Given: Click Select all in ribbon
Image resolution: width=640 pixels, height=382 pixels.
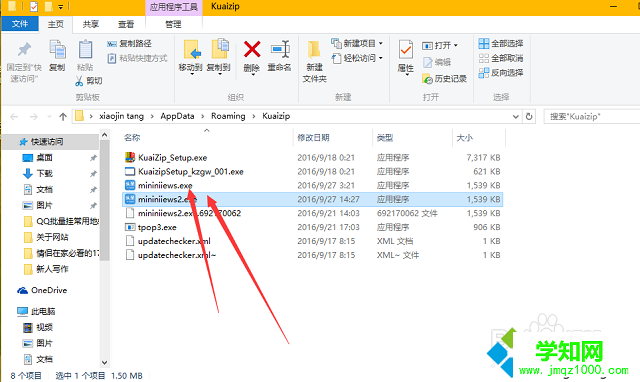Looking at the screenshot, I should 501,43.
